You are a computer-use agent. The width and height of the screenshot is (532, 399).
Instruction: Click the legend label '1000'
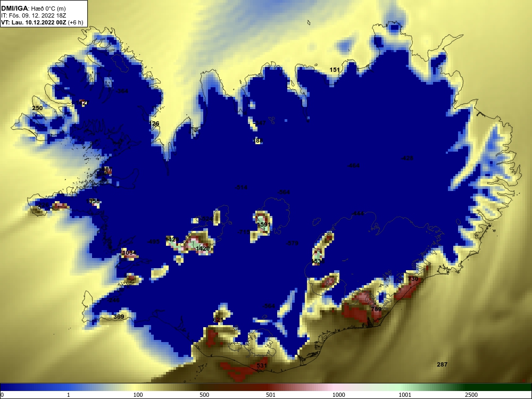click(338, 395)
